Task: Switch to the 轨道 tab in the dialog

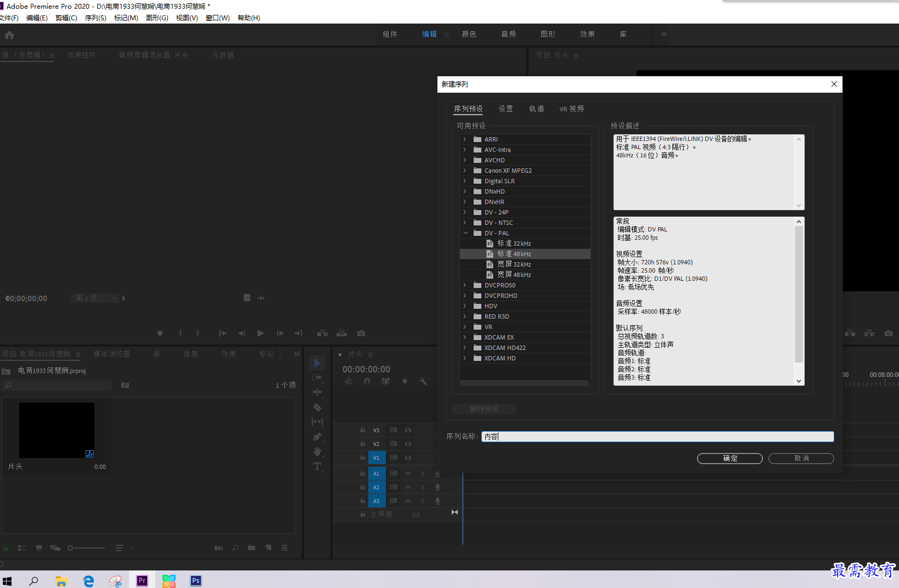Action: (536, 109)
